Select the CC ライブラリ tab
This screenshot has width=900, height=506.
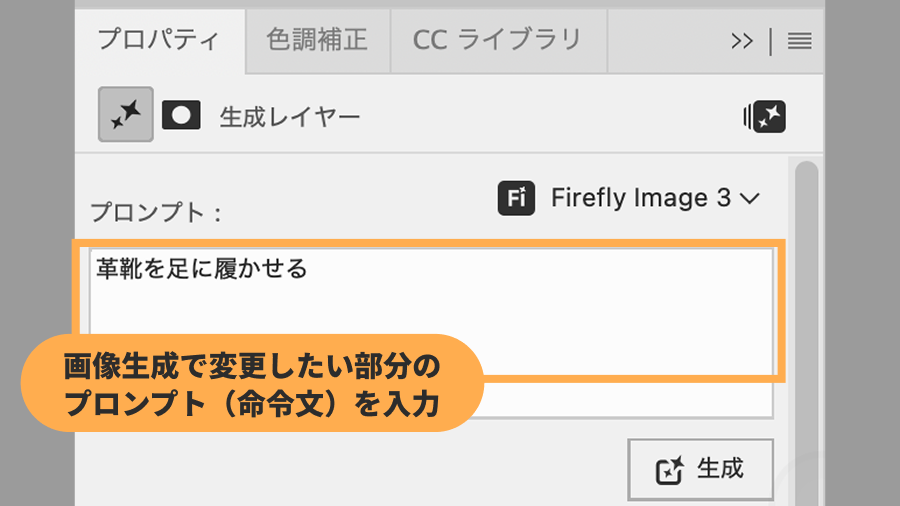click(x=497, y=41)
